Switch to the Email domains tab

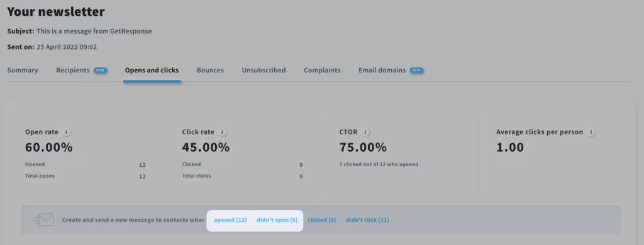[x=382, y=71]
